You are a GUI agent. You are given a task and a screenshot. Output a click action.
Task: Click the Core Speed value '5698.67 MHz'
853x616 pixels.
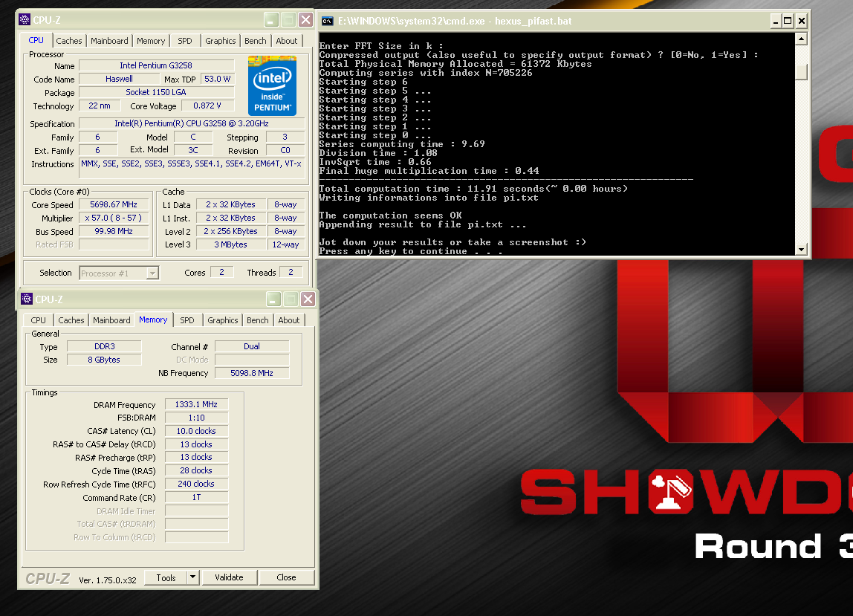(x=114, y=204)
